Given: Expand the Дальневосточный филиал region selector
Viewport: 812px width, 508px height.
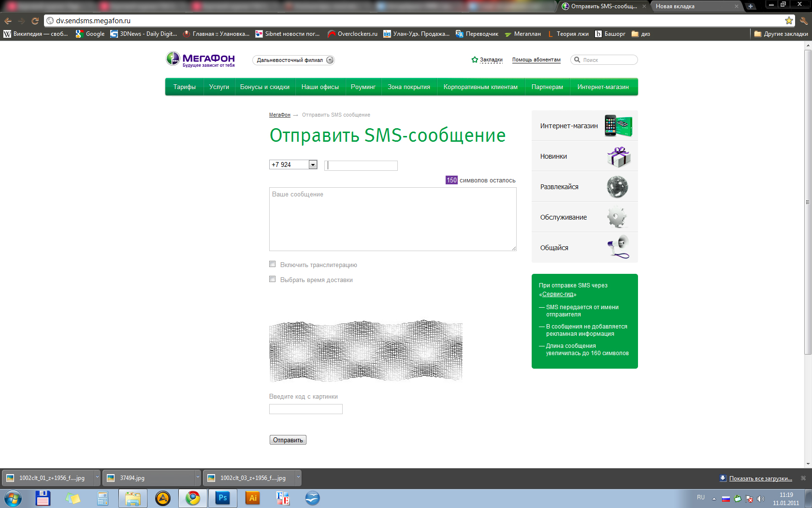Looking at the screenshot, I should [x=330, y=60].
